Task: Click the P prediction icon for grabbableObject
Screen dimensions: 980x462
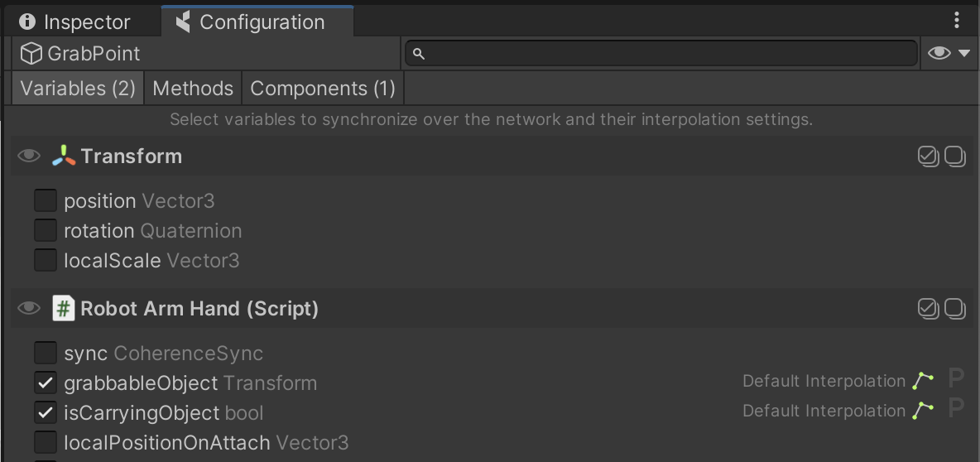Action: [x=956, y=381]
